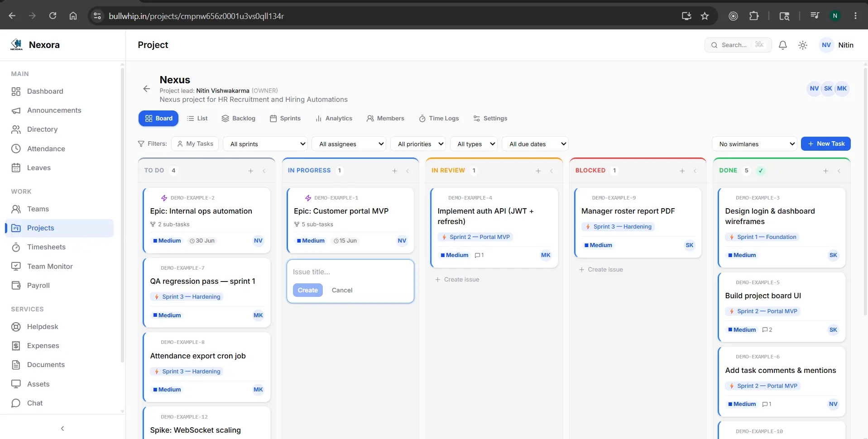Open Leaves calendar item in sidebar
868x439 pixels.
(x=59, y=168)
